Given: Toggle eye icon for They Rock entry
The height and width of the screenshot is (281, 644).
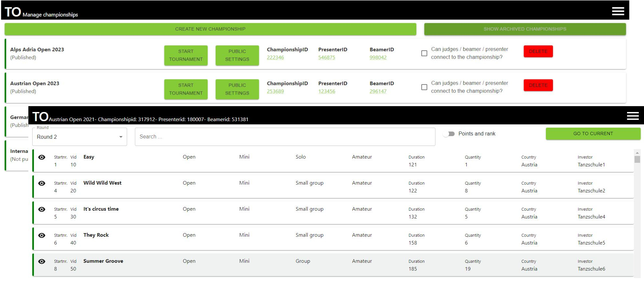Looking at the screenshot, I should coord(42,235).
